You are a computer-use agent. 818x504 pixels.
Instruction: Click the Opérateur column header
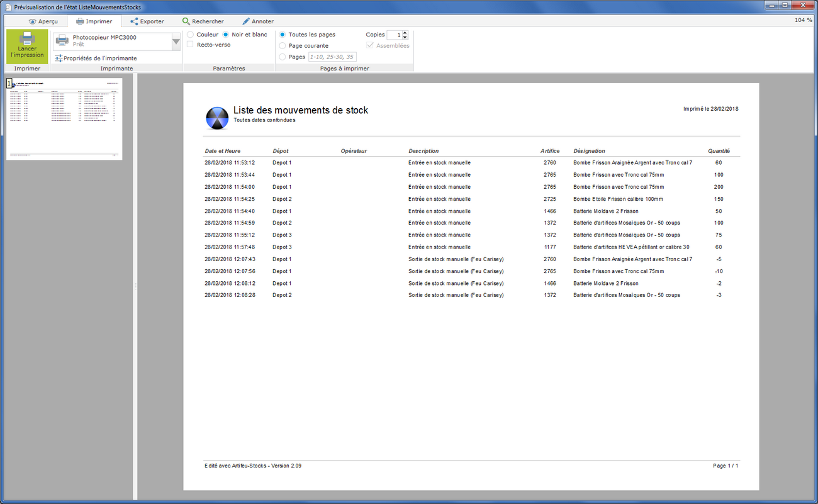[354, 151]
